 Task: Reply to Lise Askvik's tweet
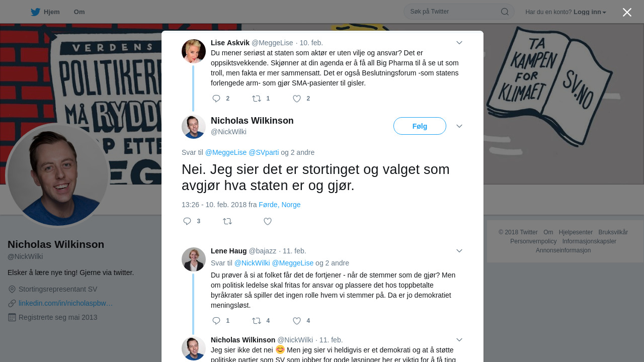(x=216, y=99)
